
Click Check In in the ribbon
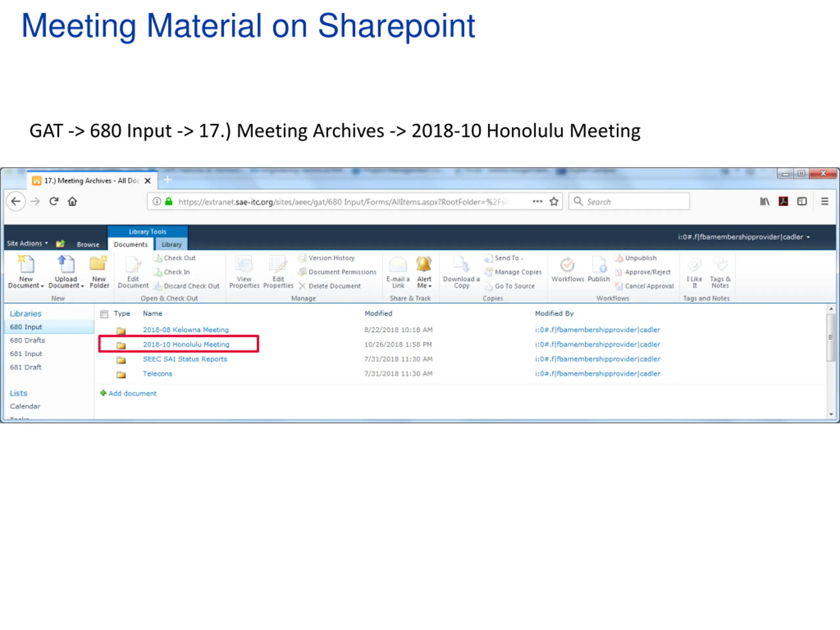tap(171, 272)
